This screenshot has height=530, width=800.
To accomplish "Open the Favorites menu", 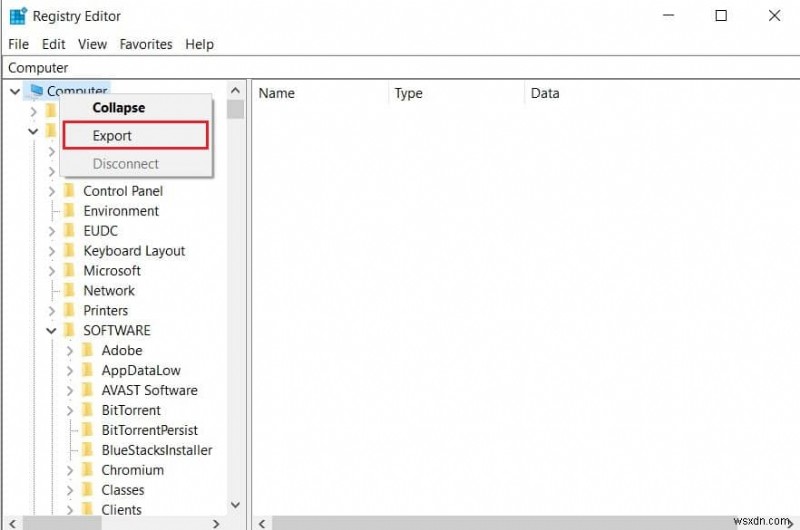I will 146,44.
